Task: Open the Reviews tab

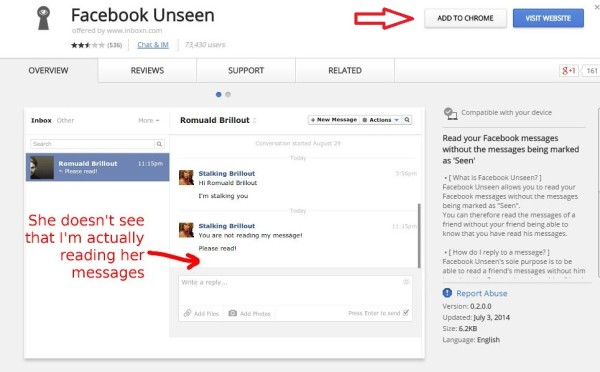Action: tap(147, 70)
